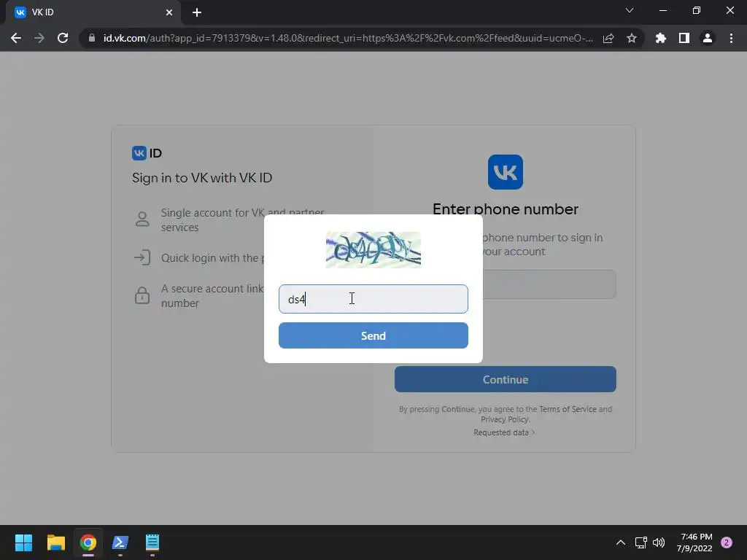Open volume control tray icon
The width and height of the screenshot is (747, 560).
click(x=659, y=542)
